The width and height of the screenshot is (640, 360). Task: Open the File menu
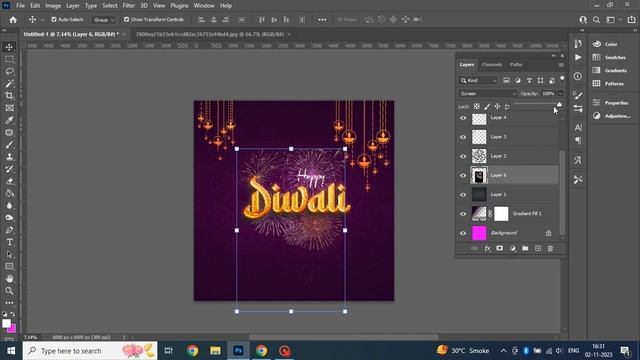click(x=20, y=6)
